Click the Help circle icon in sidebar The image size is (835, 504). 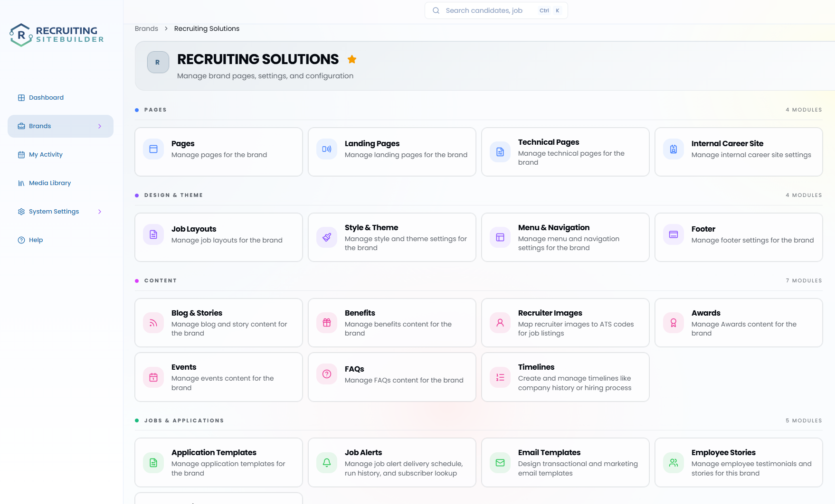pyautogui.click(x=21, y=240)
